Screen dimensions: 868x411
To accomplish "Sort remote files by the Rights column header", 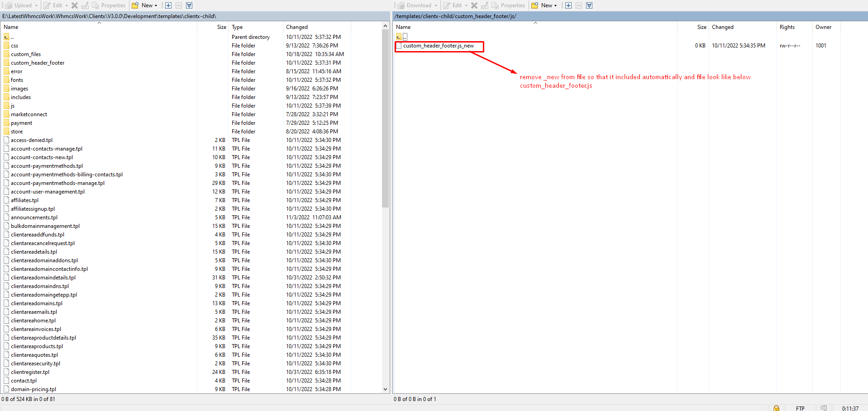I will pos(787,27).
